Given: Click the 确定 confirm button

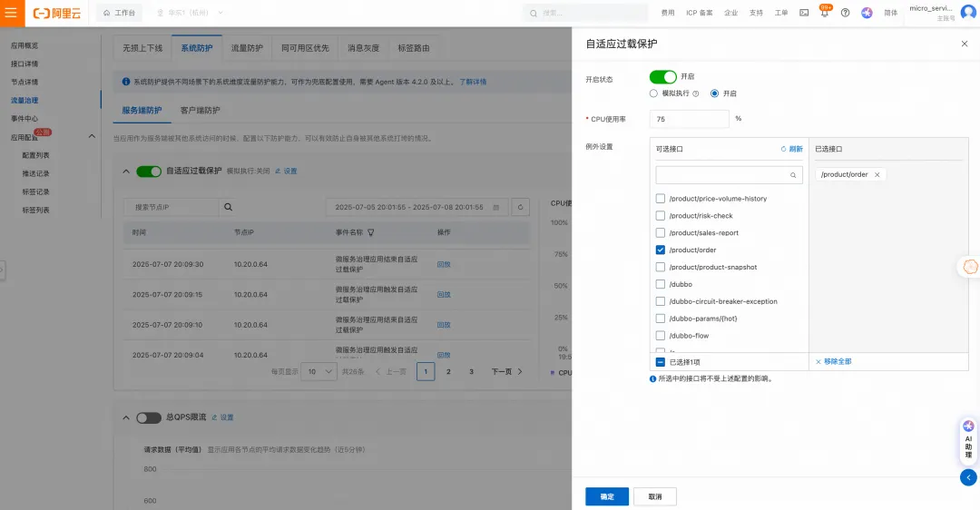Looking at the screenshot, I should (x=607, y=497).
